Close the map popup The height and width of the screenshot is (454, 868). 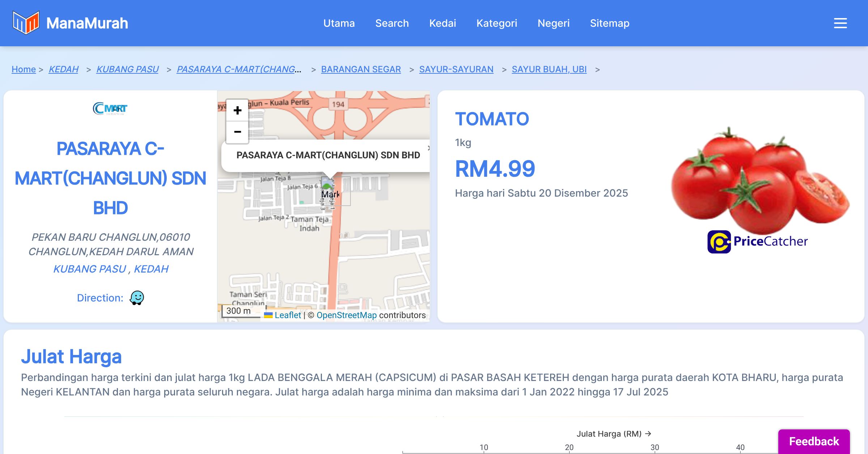tap(428, 148)
